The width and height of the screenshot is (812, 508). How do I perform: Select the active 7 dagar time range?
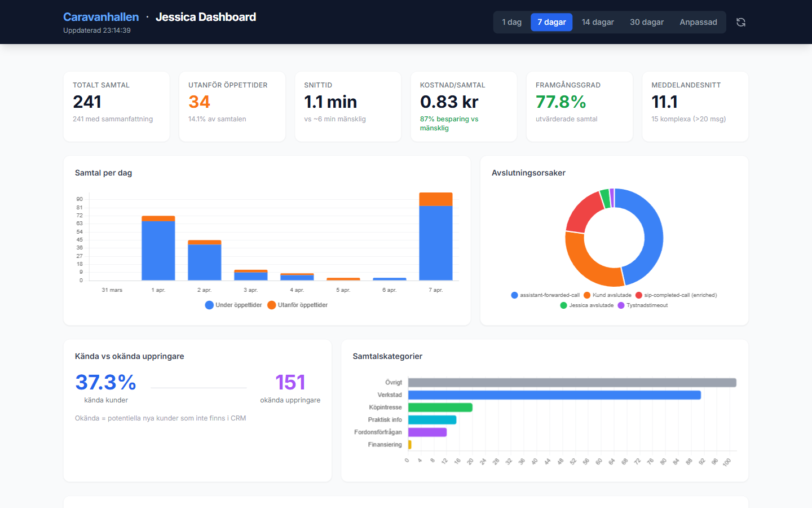[551, 22]
